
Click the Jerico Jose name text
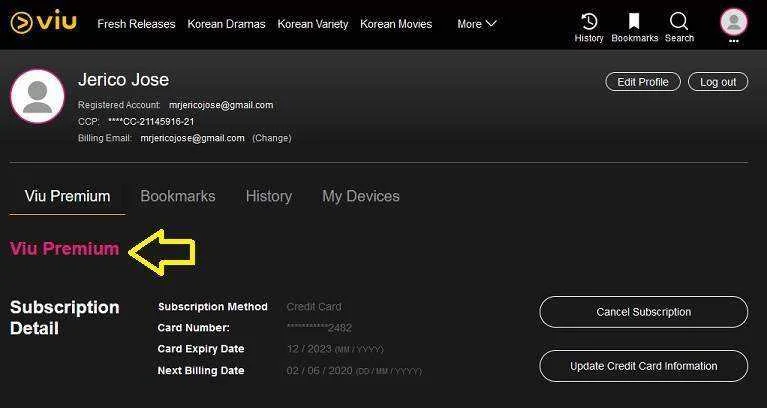123,80
